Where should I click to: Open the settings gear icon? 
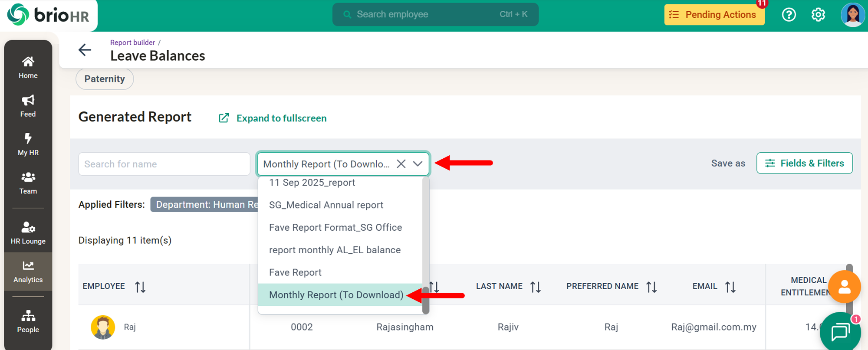tap(818, 15)
